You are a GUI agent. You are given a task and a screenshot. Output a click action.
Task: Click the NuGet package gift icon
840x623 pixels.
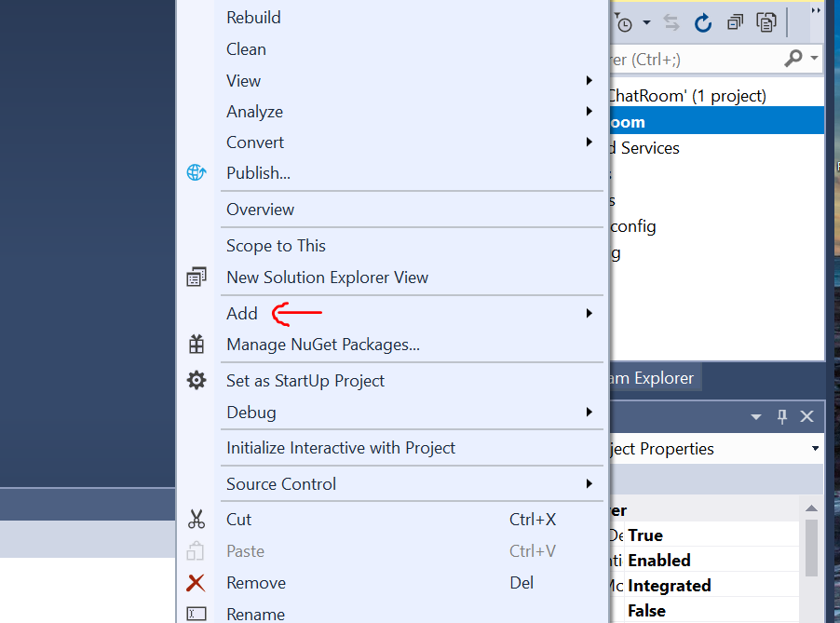coord(196,345)
